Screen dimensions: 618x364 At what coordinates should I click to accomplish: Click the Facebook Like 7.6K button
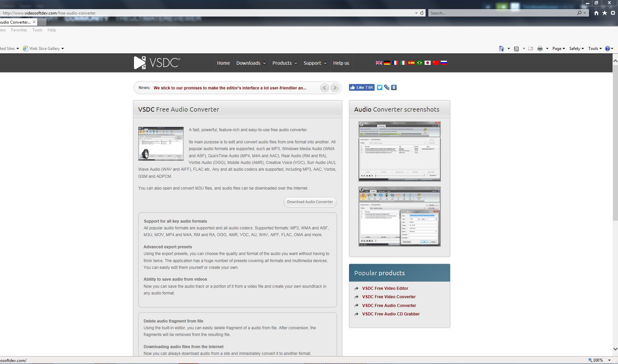362,87
